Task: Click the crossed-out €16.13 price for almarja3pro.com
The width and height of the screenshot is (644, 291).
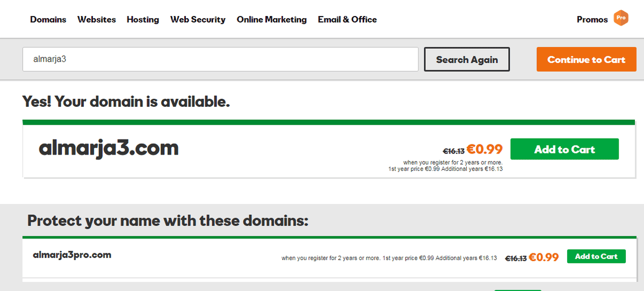Action: click(516, 258)
